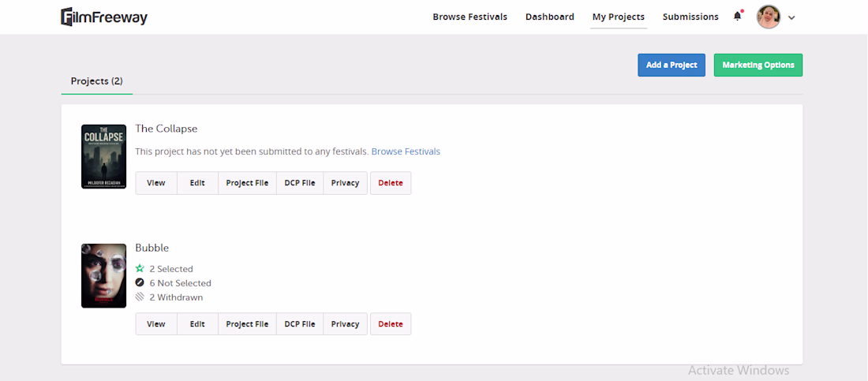Screen dimensions: 868x381
Task: Open the notifications bell
Action: pyautogui.click(x=737, y=17)
